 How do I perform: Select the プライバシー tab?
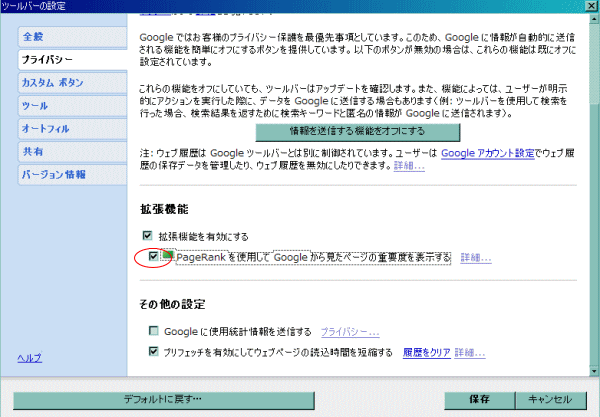72,60
